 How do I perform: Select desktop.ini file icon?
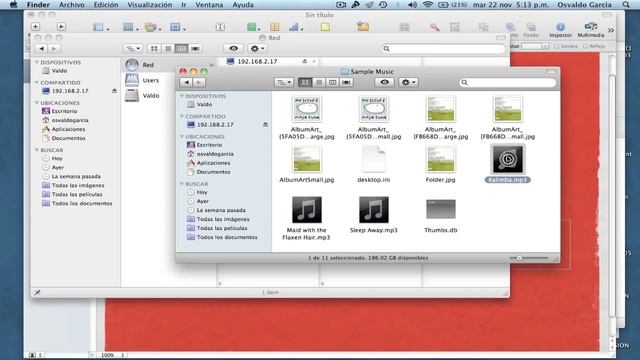373,159
